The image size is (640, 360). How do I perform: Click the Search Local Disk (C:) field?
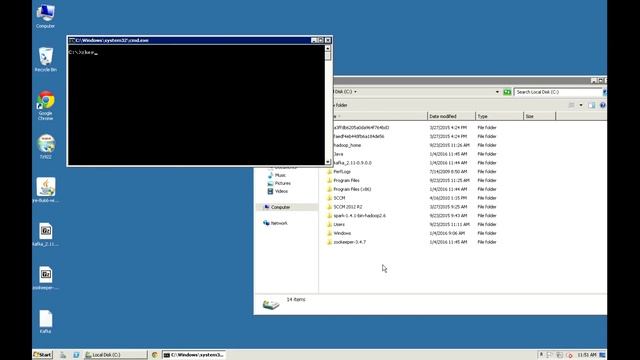(558, 92)
